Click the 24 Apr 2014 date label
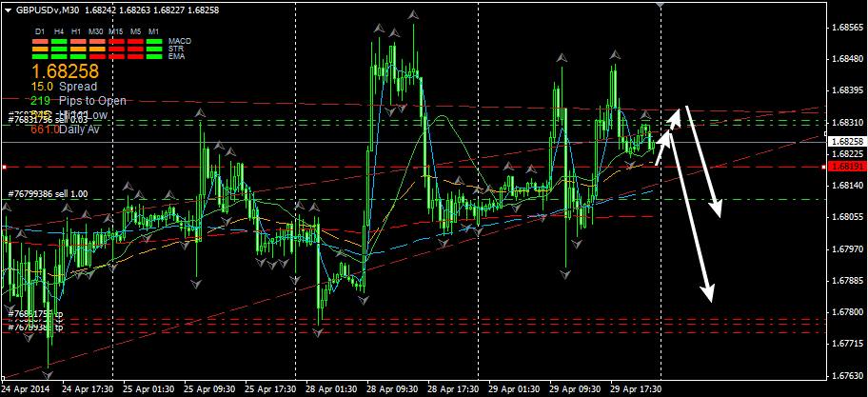868x397 pixels. point(26,388)
